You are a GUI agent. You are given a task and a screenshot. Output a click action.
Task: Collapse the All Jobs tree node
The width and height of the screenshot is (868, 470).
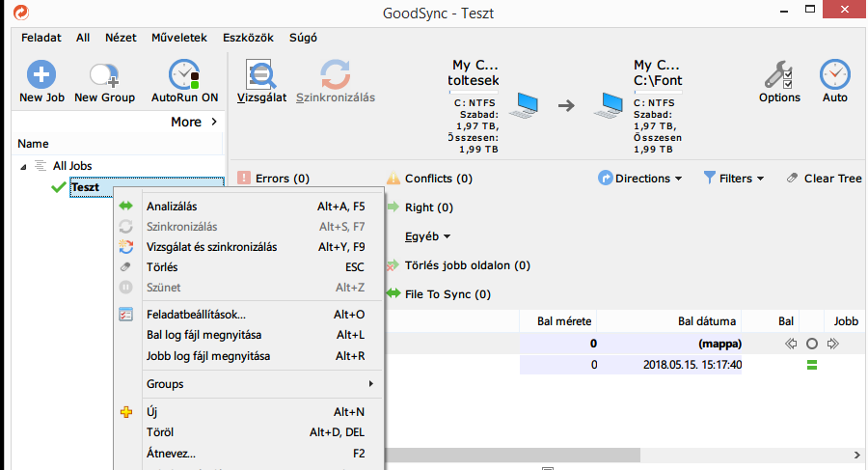[x=23, y=166]
